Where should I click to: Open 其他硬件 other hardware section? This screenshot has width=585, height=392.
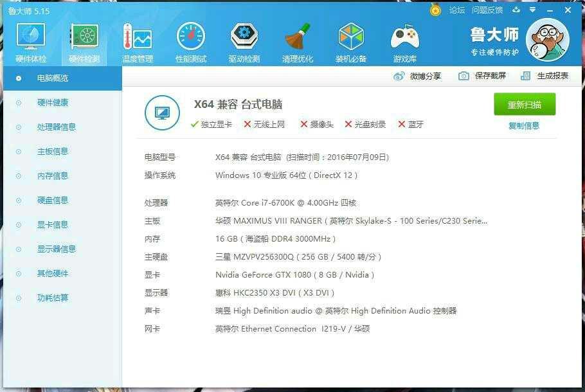tap(63, 274)
